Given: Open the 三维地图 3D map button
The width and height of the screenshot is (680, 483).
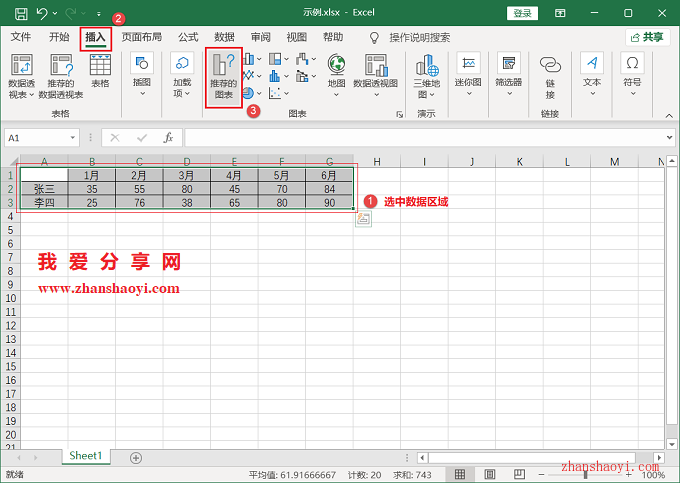Looking at the screenshot, I should point(426,76).
